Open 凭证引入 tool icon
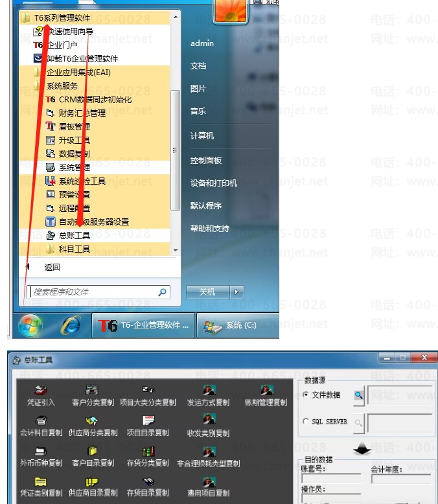This screenshot has width=438, height=504. tap(41, 396)
